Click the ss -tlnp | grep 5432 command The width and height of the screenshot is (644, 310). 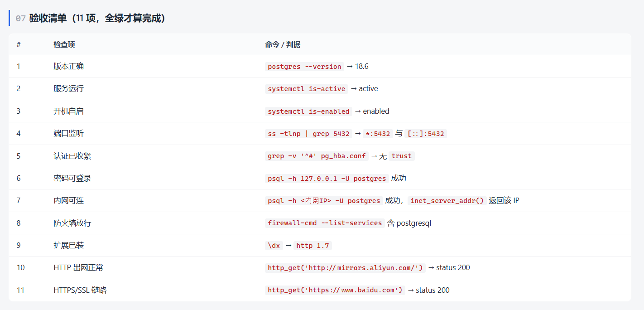click(308, 134)
